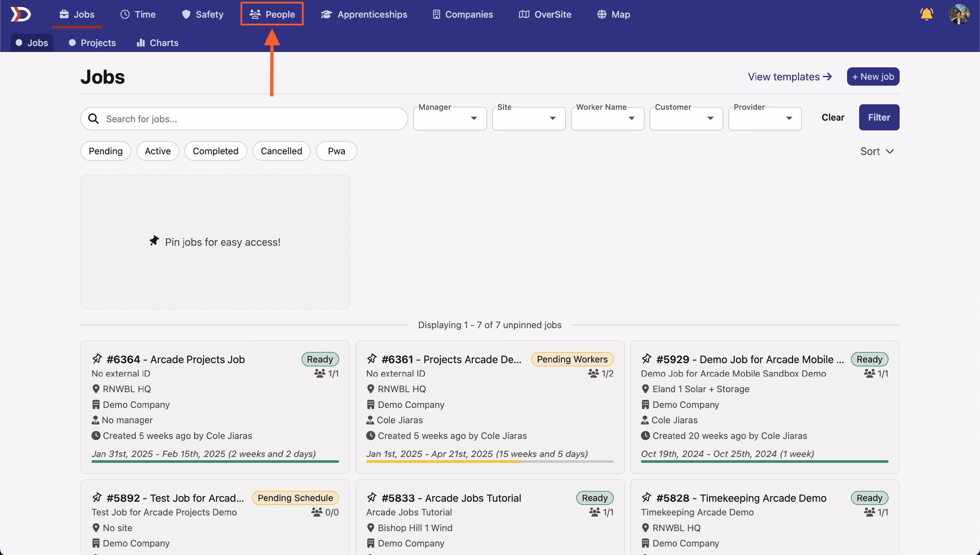The height and width of the screenshot is (555, 980).
Task: Follow the View templates link
Action: [790, 76]
